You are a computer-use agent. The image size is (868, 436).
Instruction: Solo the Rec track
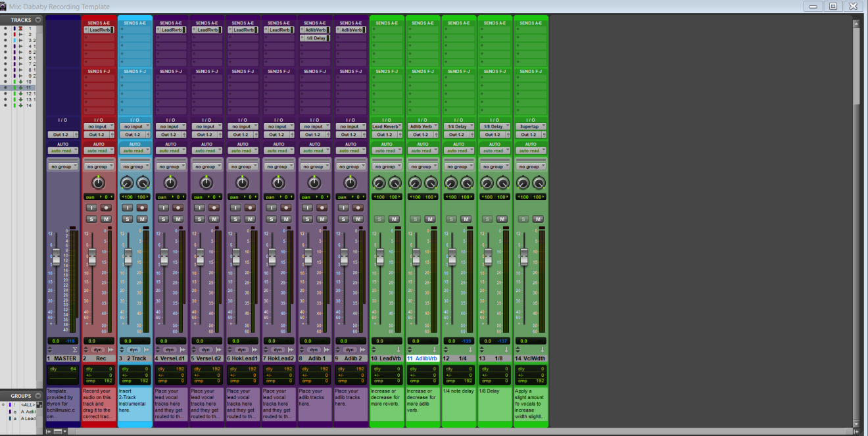pos(92,219)
